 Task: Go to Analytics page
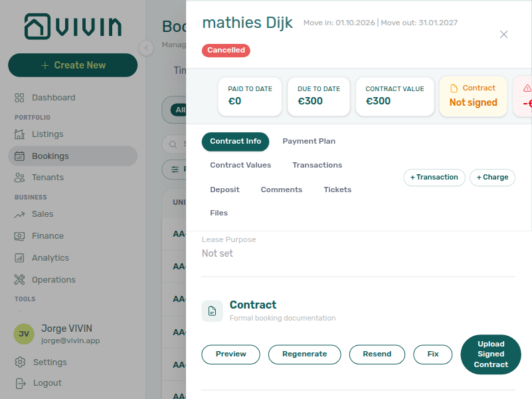(50, 258)
